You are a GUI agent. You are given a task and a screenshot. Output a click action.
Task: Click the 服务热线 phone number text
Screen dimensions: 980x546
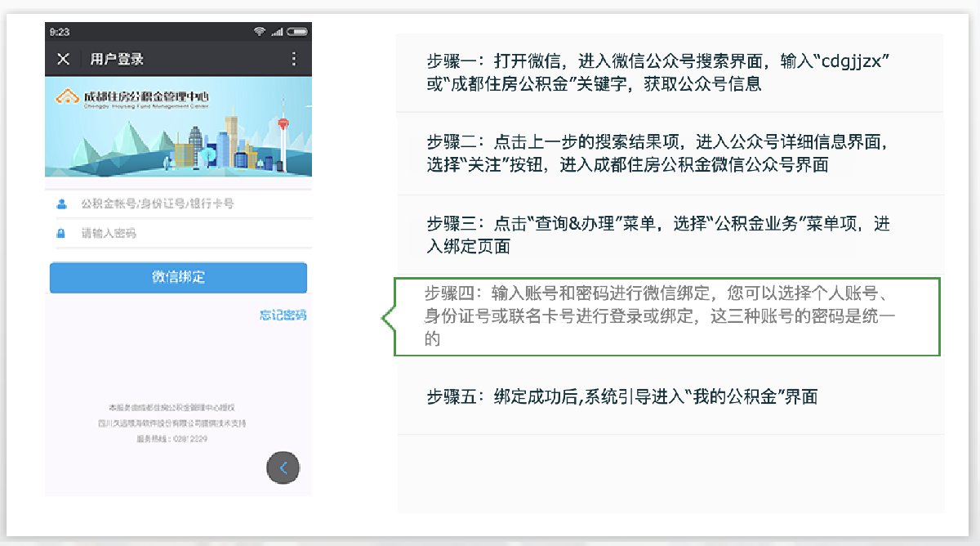[172, 439]
